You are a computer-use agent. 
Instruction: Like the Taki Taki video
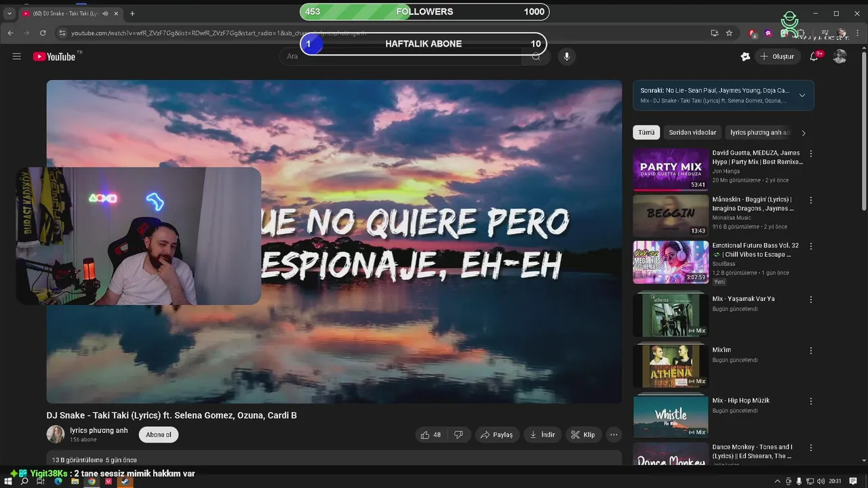pyautogui.click(x=431, y=434)
